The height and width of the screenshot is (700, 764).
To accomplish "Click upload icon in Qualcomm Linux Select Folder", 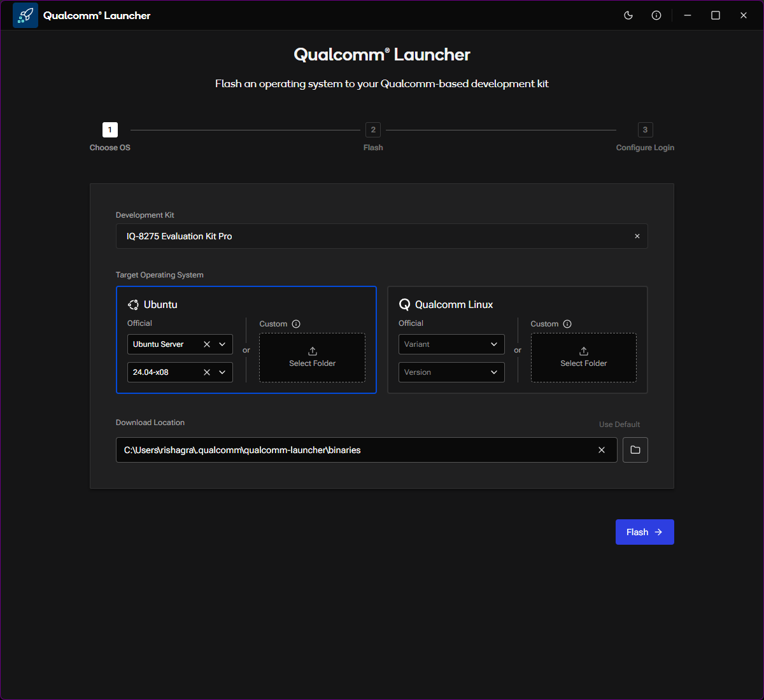I will click(x=584, y=351).
